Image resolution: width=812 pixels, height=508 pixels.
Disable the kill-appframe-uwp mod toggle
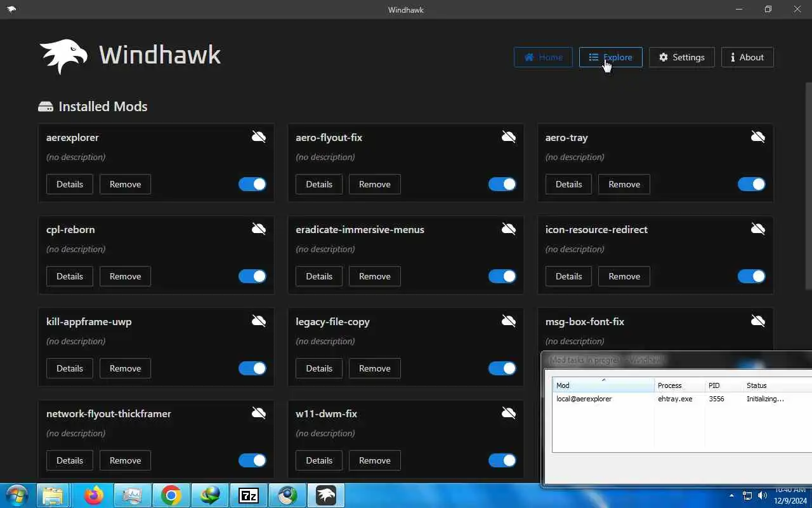(x=252, y=368)
